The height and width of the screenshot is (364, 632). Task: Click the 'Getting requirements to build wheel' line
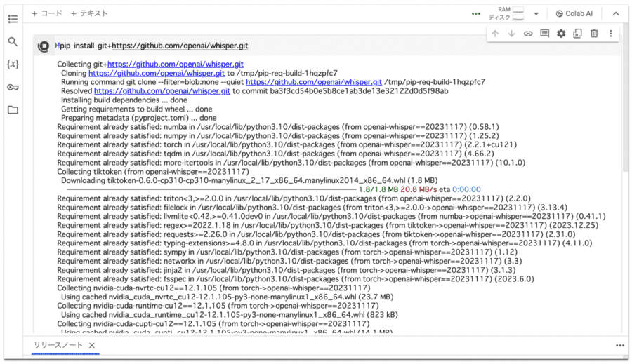[x=137, y=109]
